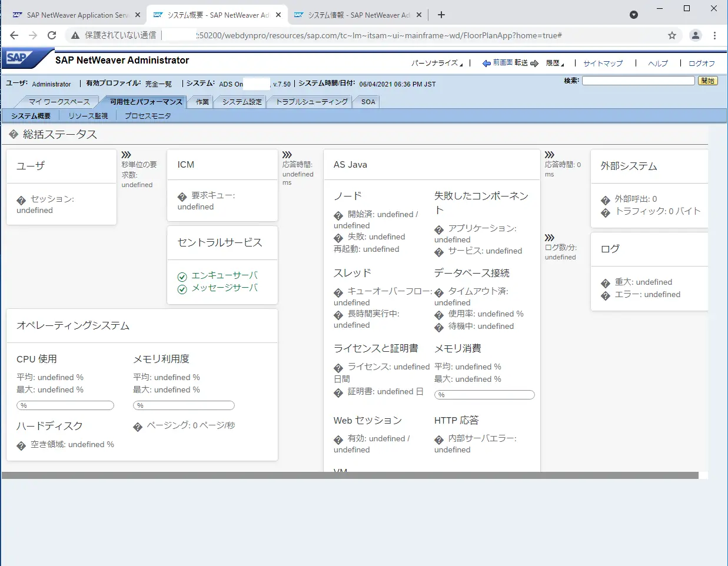The image size is (728, 566).
Task: Open the プロセスモニタ sub-tab
Action: point(148,116)
